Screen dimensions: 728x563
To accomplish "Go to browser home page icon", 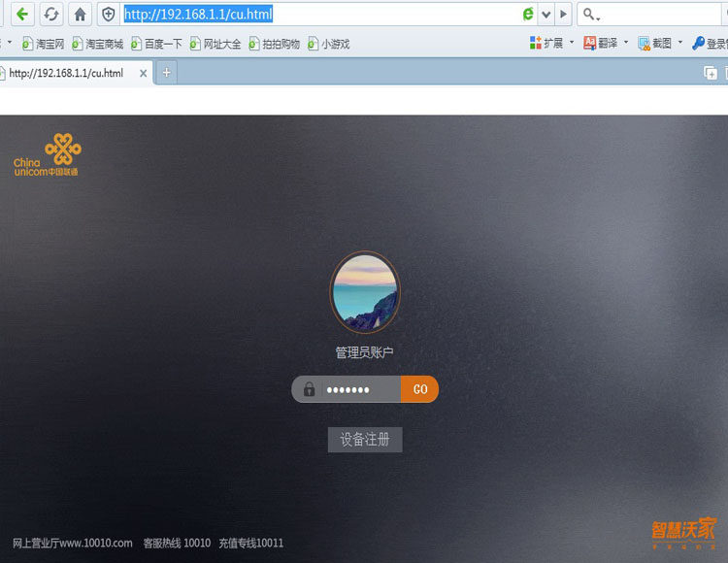I will [x=80, y=15].
